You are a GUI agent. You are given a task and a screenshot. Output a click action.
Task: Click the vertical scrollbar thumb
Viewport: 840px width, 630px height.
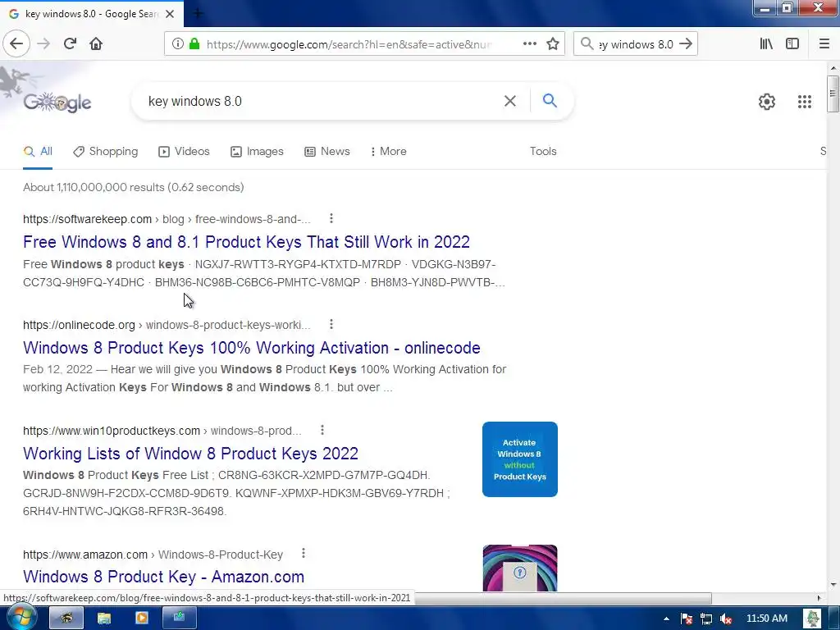tap(833, 94)
